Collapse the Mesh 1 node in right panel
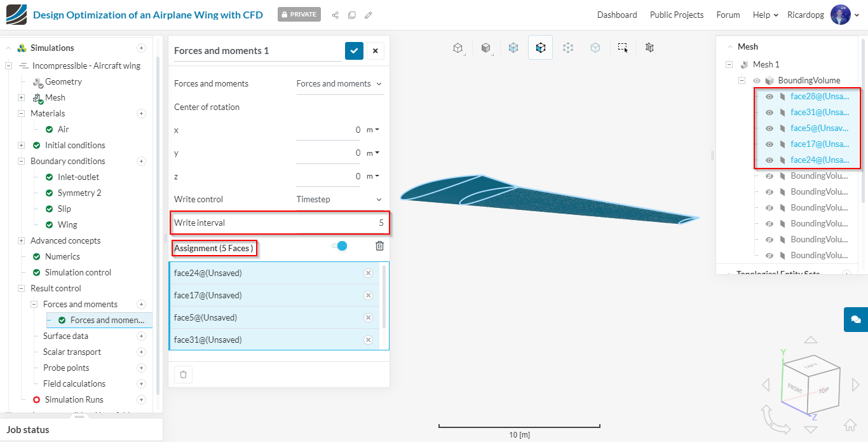This screenshot has width=868, height=442. coord(729,64)
